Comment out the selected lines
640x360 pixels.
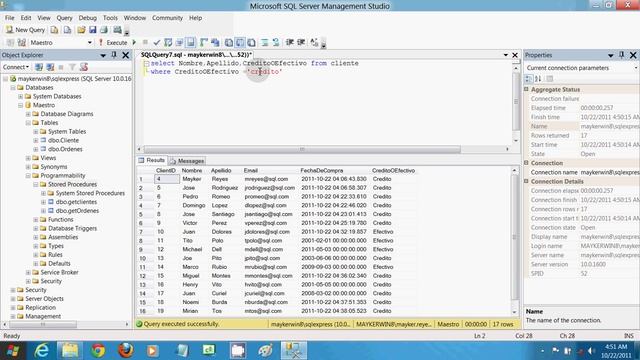coord(264,42)
